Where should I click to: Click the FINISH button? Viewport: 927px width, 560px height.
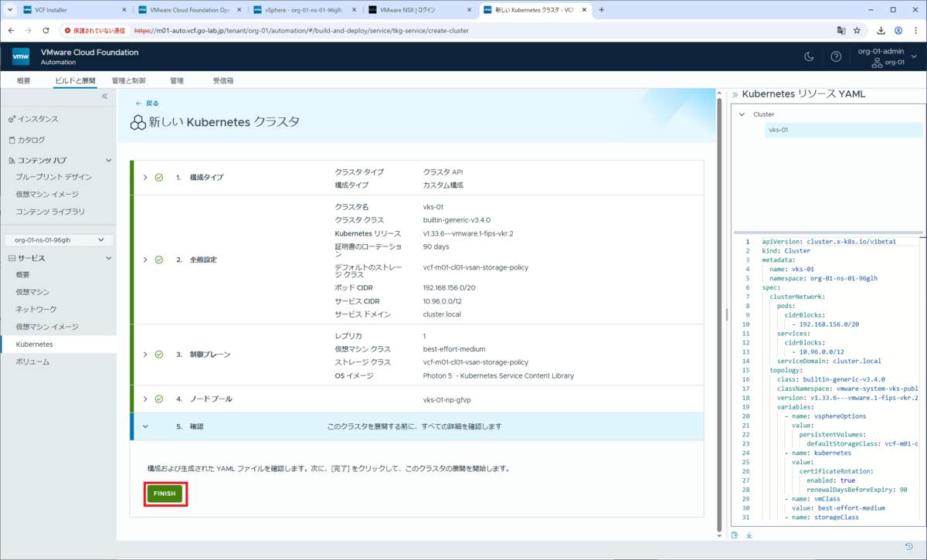(x=165, y=494)
